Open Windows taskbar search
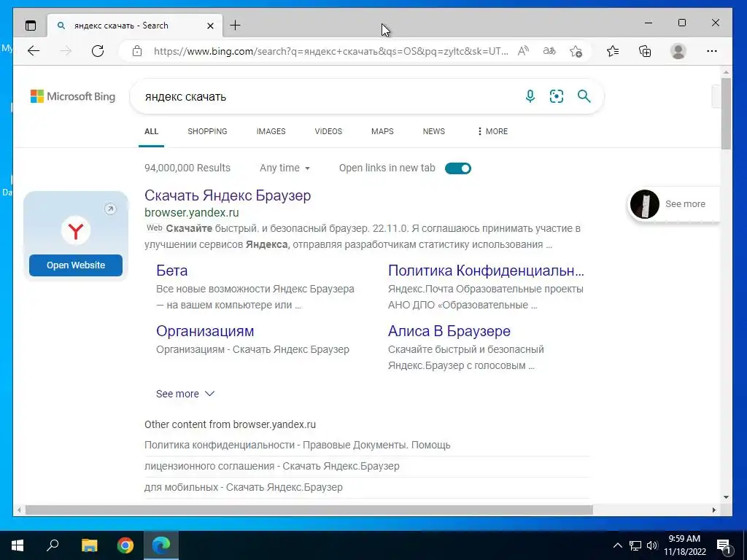Screen dimensions: 747x560 click(x=53, y=545)
